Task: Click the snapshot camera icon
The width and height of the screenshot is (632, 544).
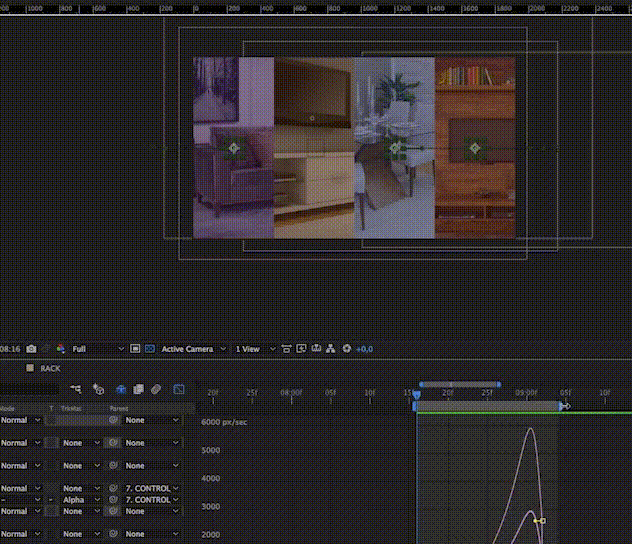Action: 32,349
